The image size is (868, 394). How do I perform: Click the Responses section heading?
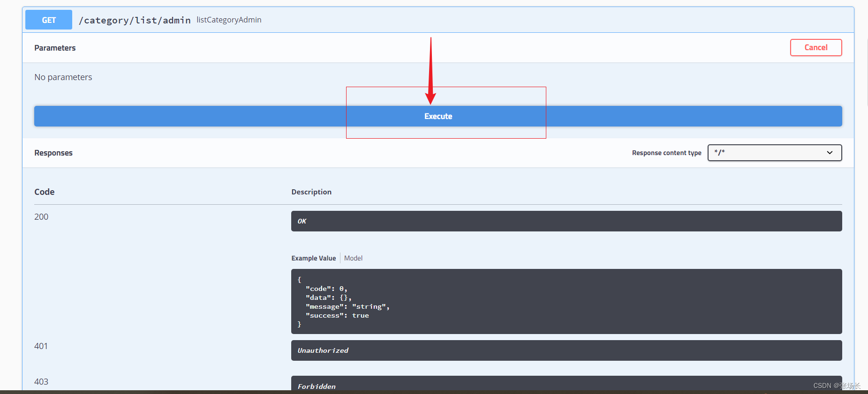[x=53, y=153]
